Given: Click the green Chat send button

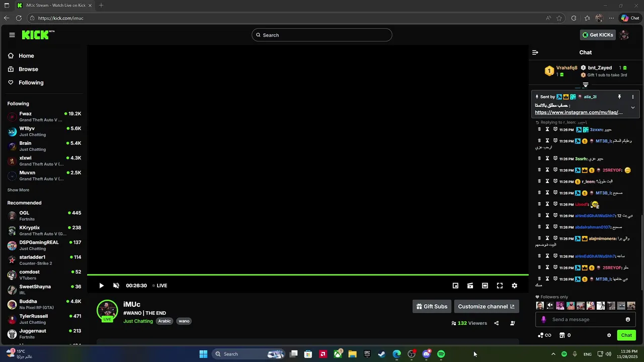Looking at the screenshot, I should [x=626, y=335].
